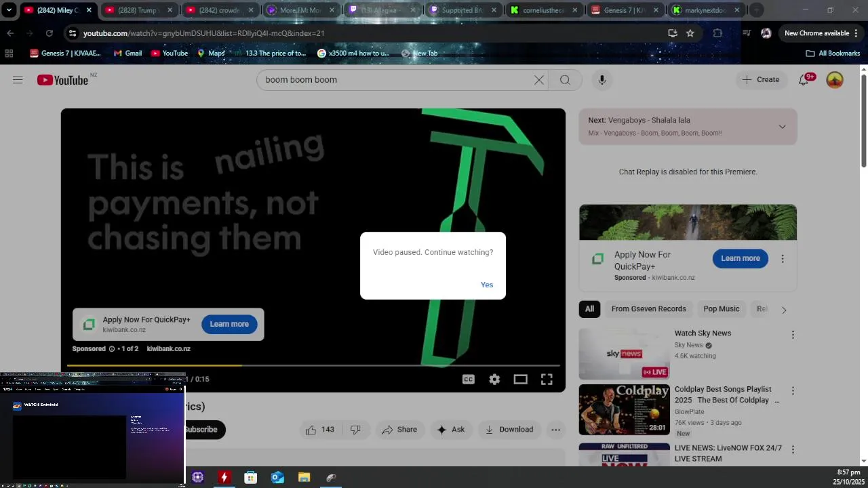
Task: Select the All filter chip
Action: (589, 309)
